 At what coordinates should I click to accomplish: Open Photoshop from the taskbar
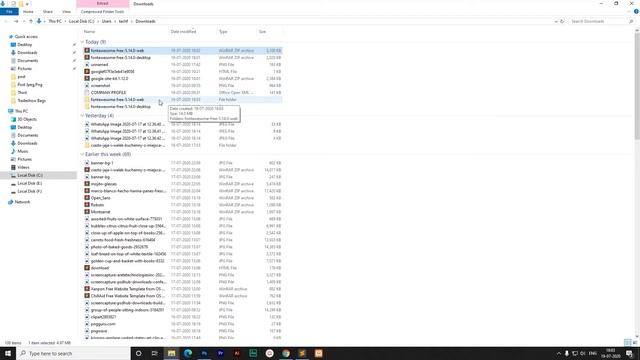(204, 353)
